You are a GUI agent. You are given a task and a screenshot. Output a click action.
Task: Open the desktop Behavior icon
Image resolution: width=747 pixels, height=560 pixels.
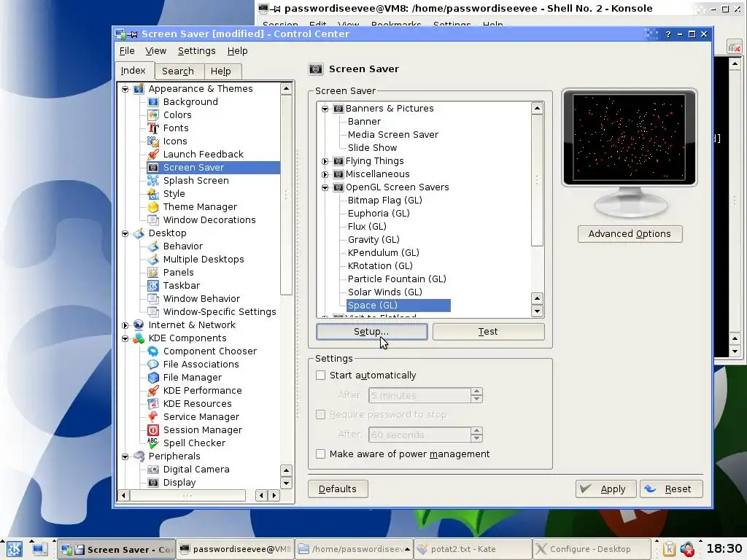[153, 246]
